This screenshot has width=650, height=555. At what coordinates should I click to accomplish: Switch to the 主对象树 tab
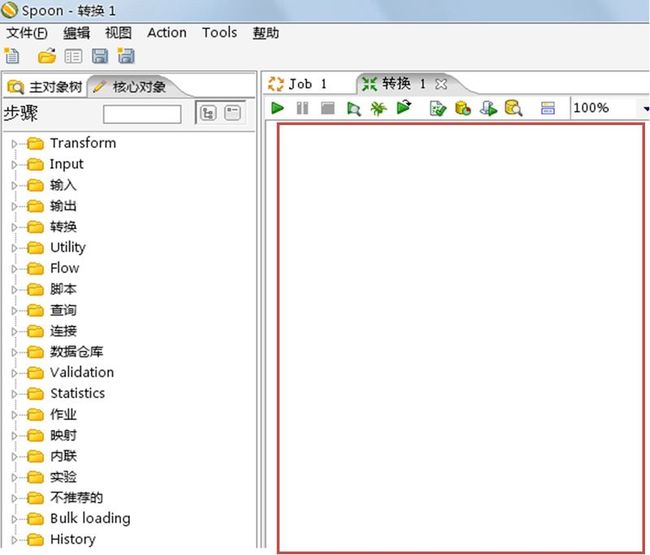pyautogui.click(x=45, y=87)
